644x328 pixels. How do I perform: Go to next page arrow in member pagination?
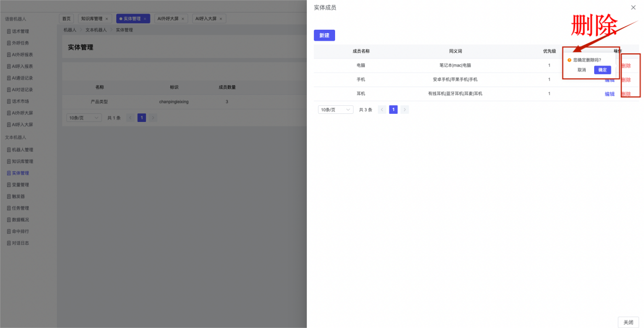[405, 110]
